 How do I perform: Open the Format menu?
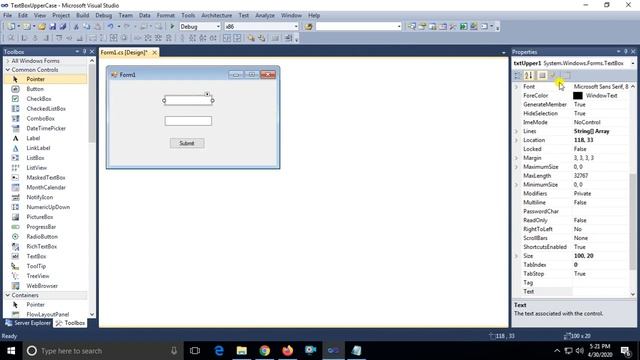pos(165,15)
